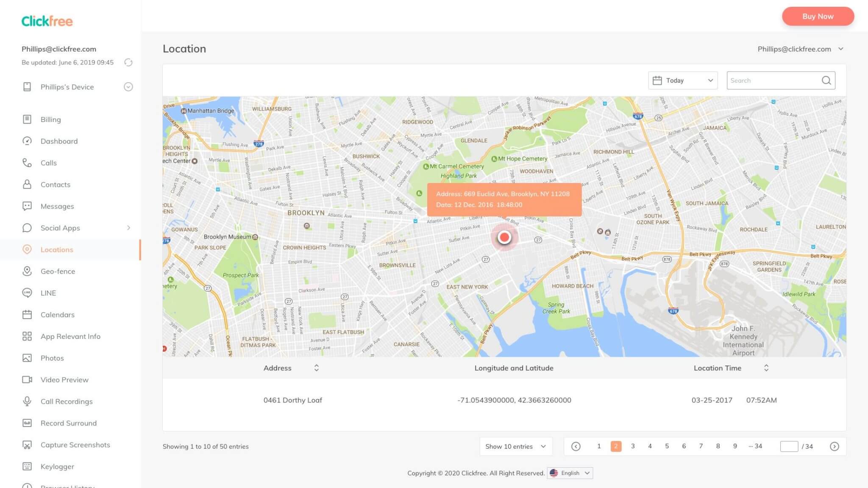
Task: Click the 669 Euclid Ave address tooltip
Action: tap(504, 200)
